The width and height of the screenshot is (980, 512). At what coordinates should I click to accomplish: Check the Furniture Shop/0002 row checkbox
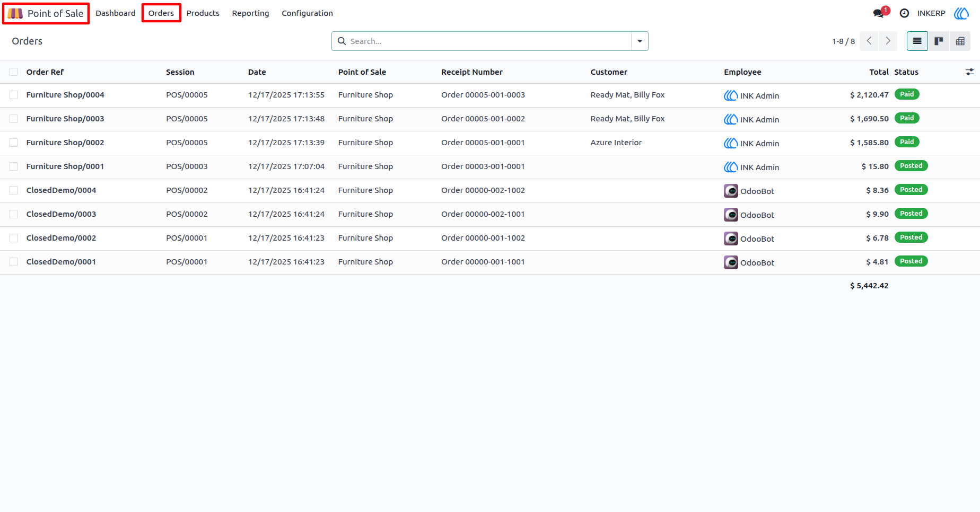tap(14, 143)
